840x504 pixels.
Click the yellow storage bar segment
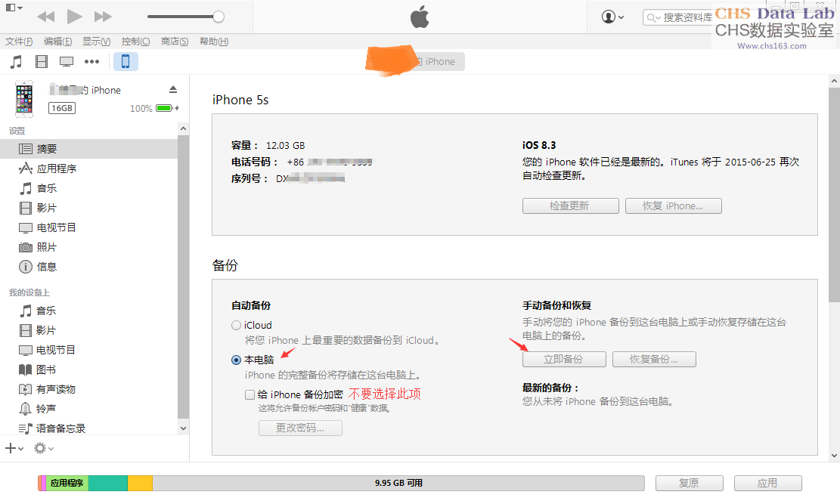[140, 483]
